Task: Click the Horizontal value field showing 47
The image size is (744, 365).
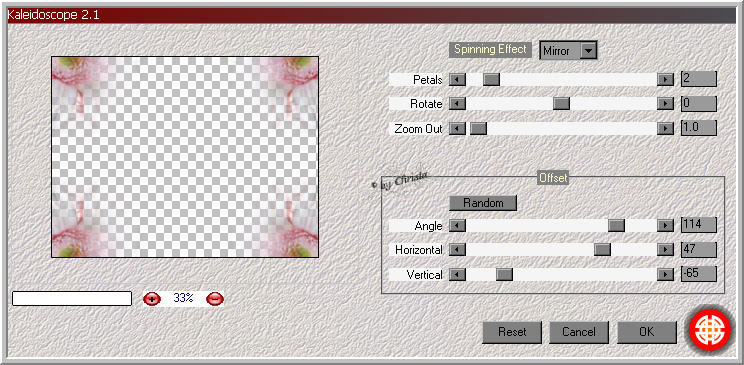Action: pos(699,250)
